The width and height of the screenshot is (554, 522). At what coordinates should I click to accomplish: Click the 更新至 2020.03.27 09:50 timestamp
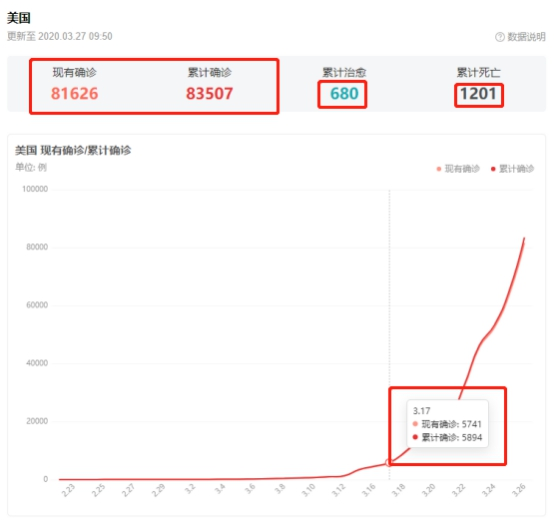pyautogui.click(x=60, y=36)
